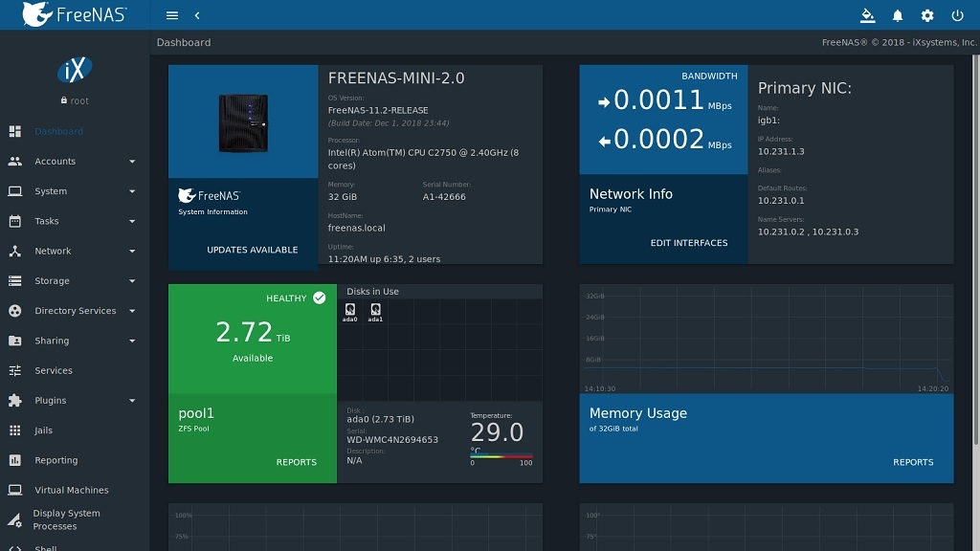The image size is (980, 551).
Task: Select the ada0 disk icon
Action: click(x=350, y=313)
